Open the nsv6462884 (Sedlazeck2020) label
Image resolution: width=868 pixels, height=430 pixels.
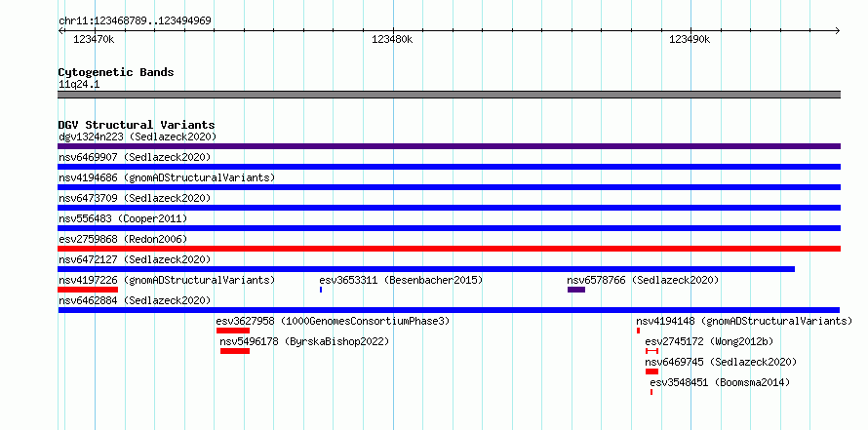pos(135,300)
